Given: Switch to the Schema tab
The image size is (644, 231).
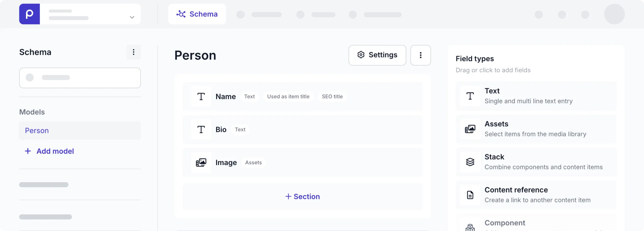Looking at the screenshot, I should [197, 14].
